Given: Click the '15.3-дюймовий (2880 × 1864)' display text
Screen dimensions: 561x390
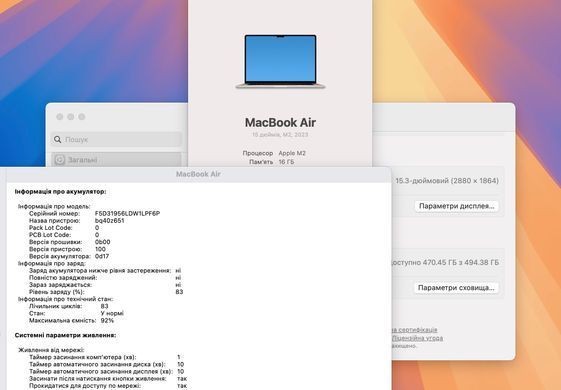Looking at the screenshot, I should (447, 181).
